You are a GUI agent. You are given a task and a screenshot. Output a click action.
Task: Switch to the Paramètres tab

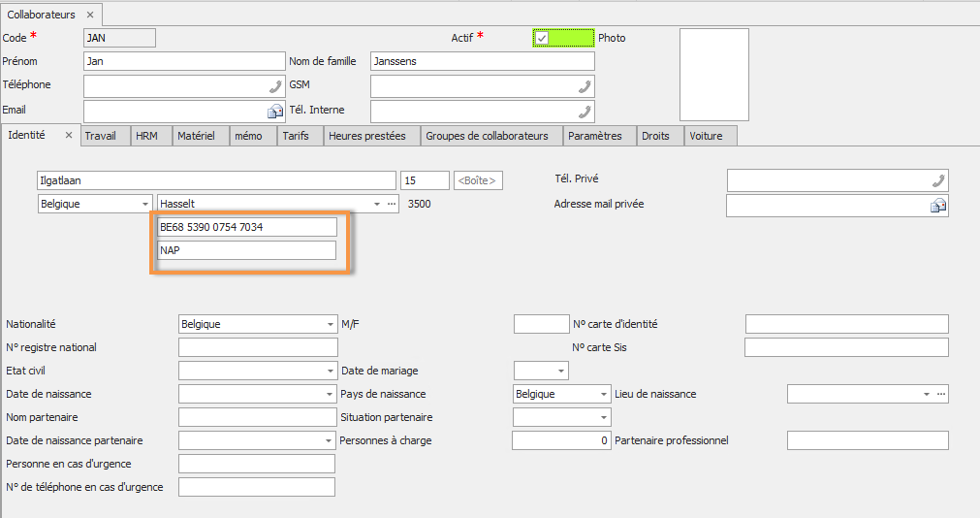599,136
